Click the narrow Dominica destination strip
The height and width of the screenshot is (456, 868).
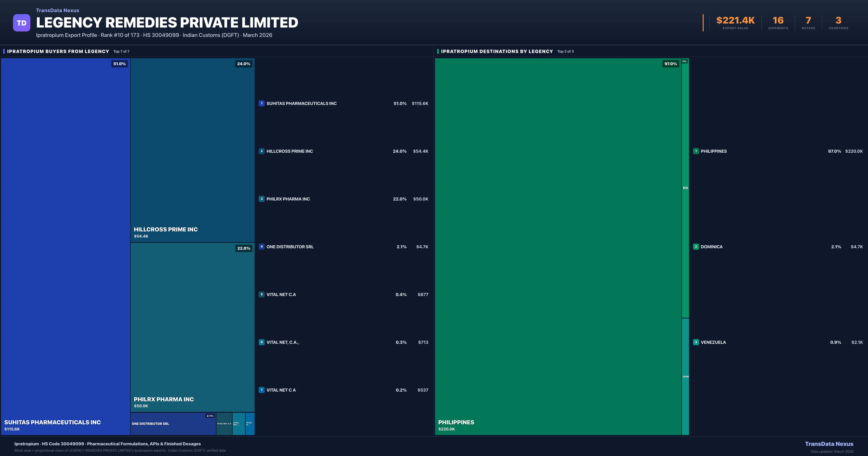(685, 188)
